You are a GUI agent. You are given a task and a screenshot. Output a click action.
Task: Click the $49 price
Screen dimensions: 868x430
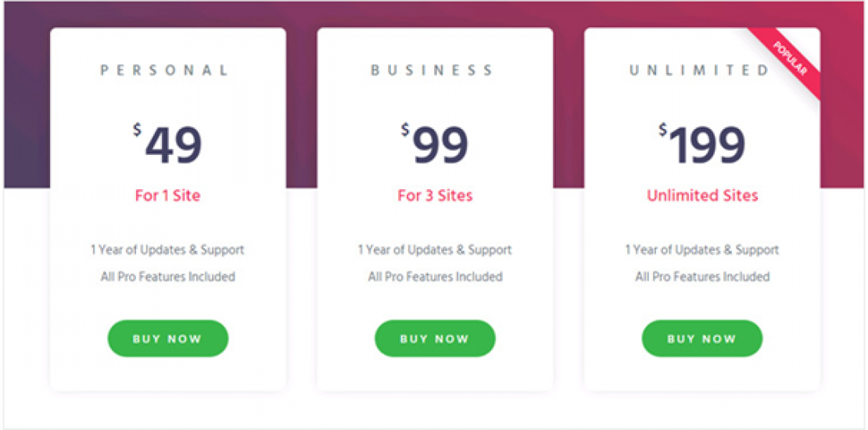click(174, 145)
